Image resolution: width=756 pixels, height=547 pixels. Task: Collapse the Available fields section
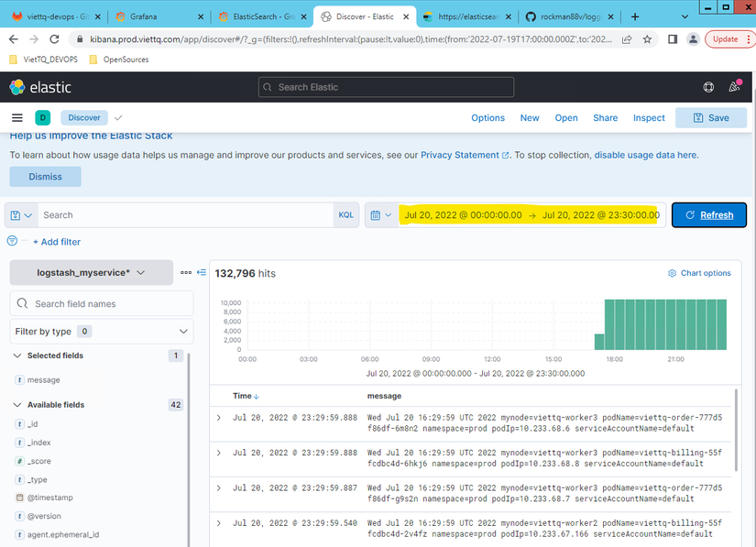pyautogui.click(x=17, y=405)
